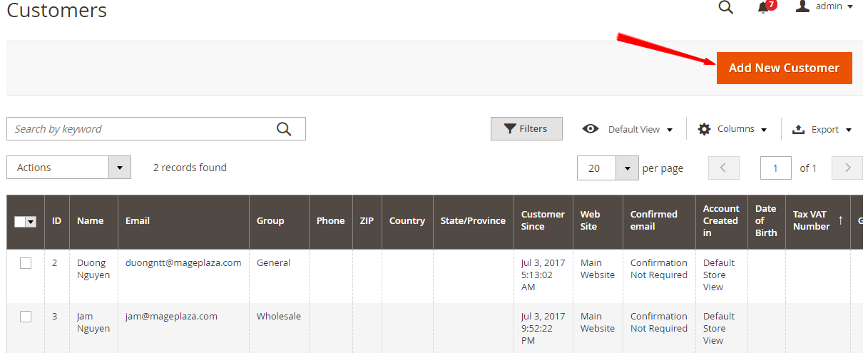The height and width of the screenshot is (353, 868).
Task: Go to next page arrow
Action: [x=848, y=168]
